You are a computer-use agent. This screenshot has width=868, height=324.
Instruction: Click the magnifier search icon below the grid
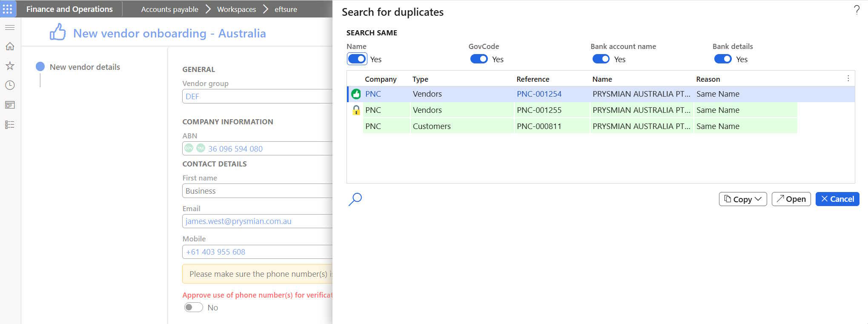coord(355,199)
